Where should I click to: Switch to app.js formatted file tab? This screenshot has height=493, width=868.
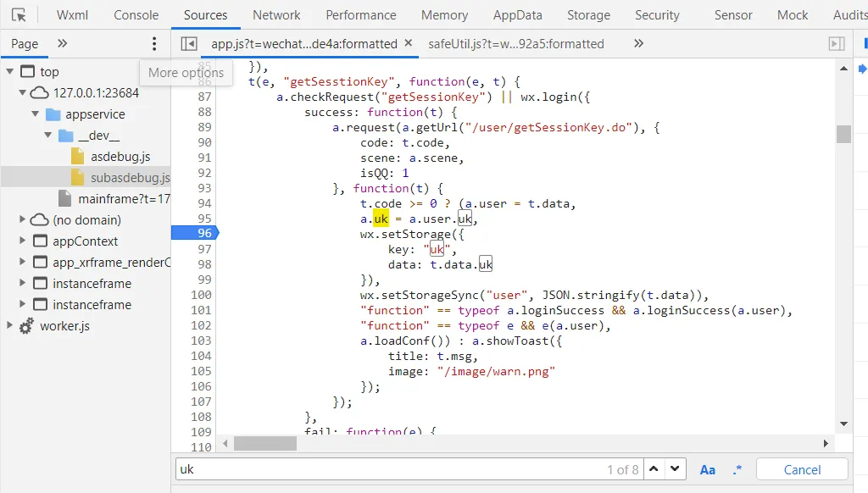point(304,44)
